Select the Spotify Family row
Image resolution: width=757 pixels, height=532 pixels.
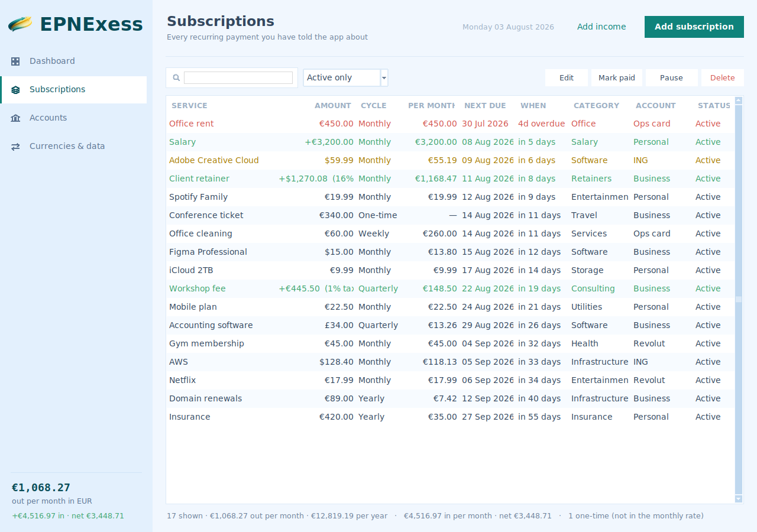coord(451,197)
